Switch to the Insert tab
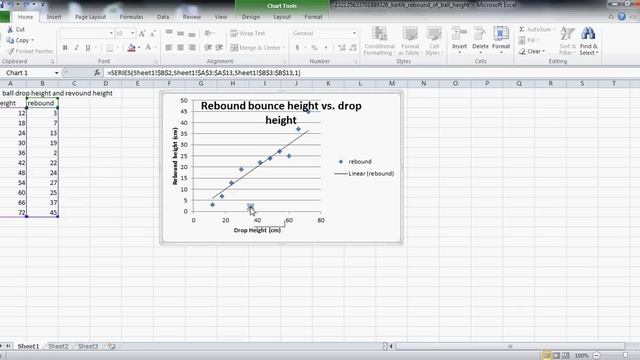 click(x=53, y=17)
